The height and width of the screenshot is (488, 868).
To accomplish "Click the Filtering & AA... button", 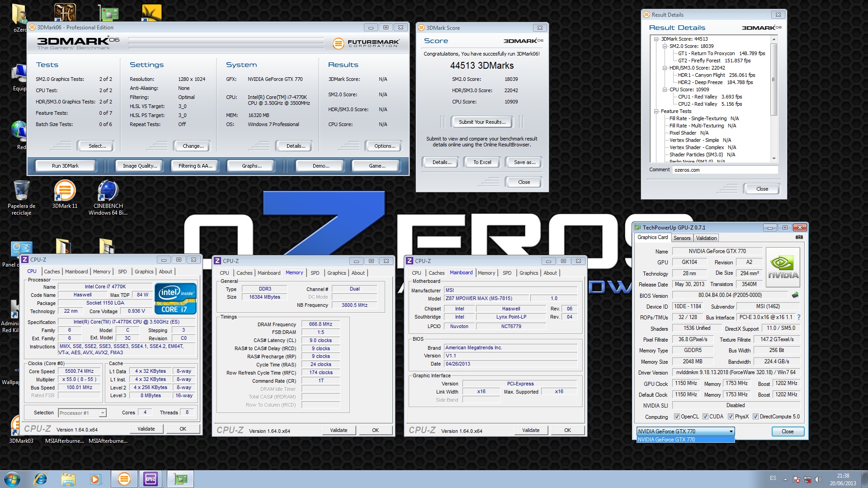I will [195, 166].
